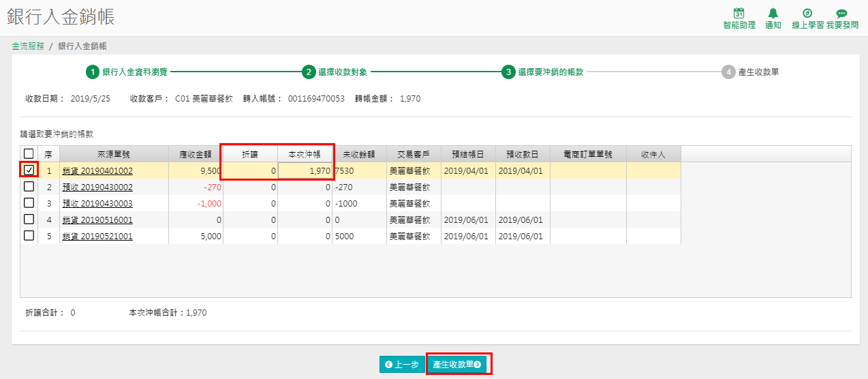Uncheck the row for 銷貨 20190401002
This screenshot has width=868, height=379.
coord(29,170)
